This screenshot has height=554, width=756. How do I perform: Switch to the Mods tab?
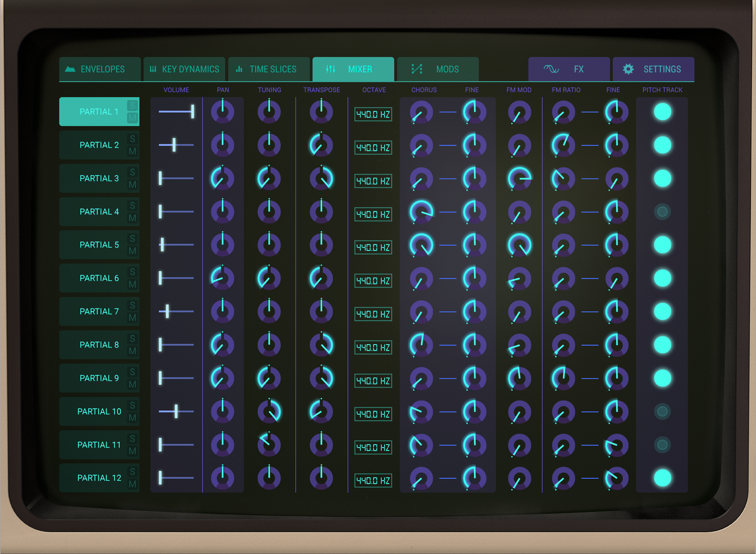pos(438,69)
